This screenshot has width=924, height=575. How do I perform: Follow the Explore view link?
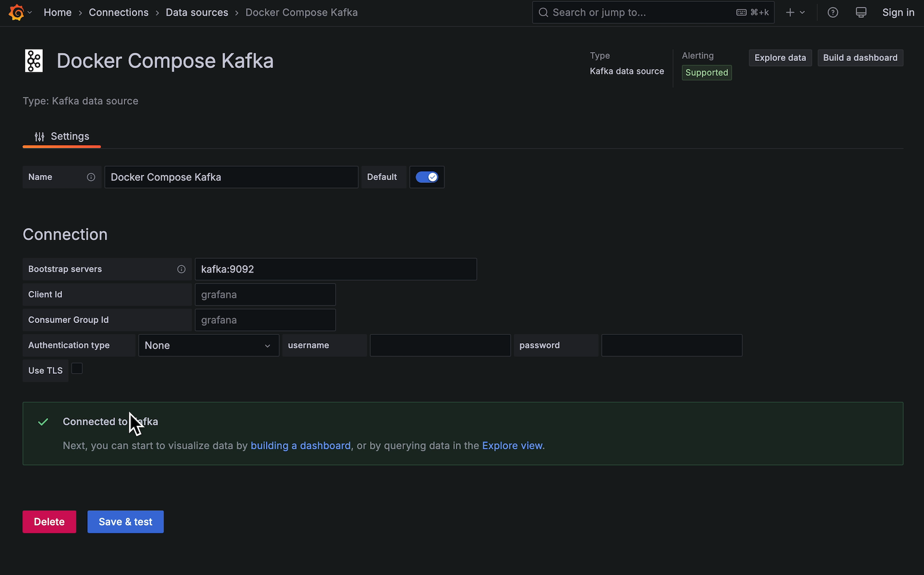click(x=512, y=446)
